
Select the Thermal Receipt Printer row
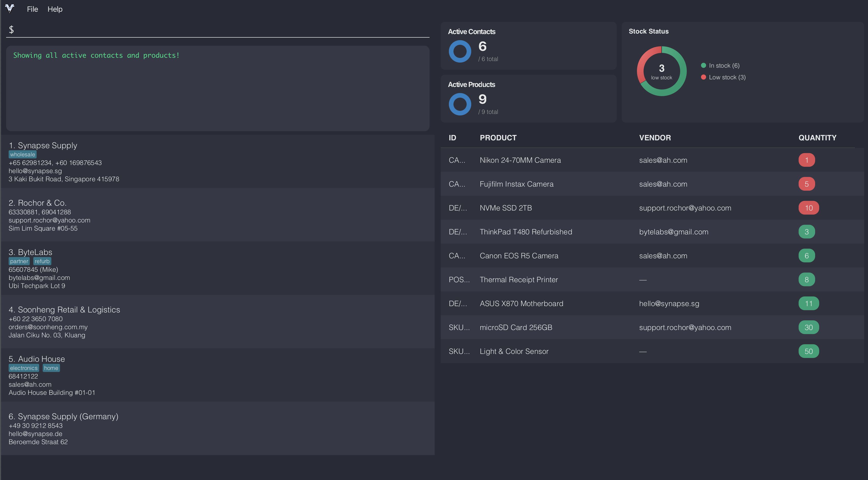click(x=519, y=280)
